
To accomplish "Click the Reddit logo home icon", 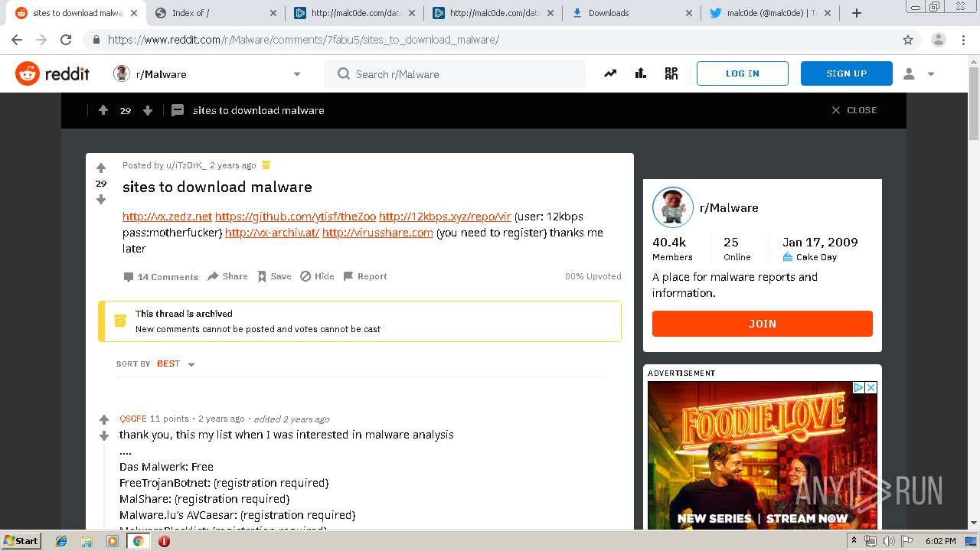I will (27, 73).
